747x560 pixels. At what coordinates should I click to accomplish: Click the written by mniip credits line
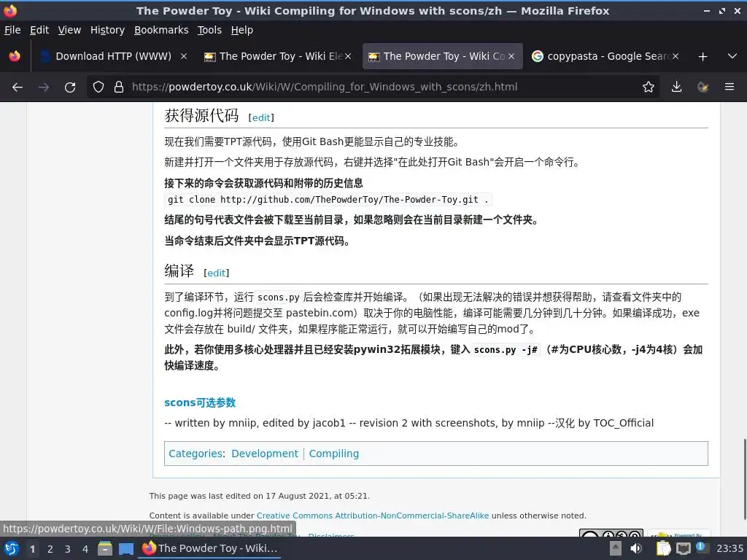point(409,423)
